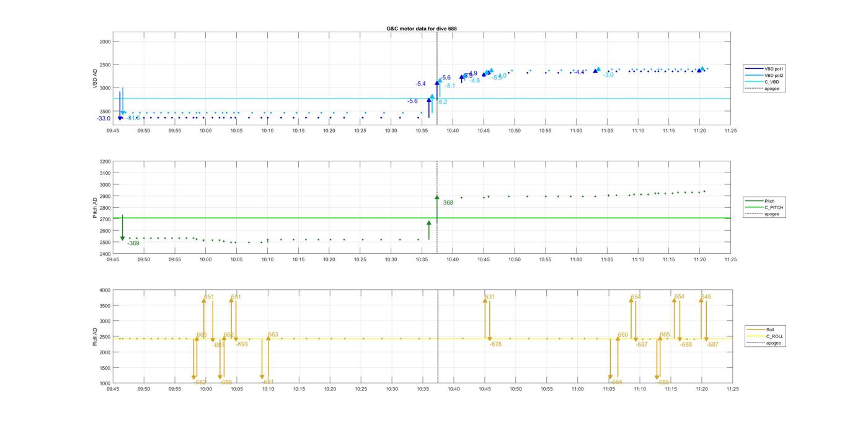This screenshot has height=430, width=868.
Task: Click the "-4.6" VBD data label
Action: [x=474, y=81]
